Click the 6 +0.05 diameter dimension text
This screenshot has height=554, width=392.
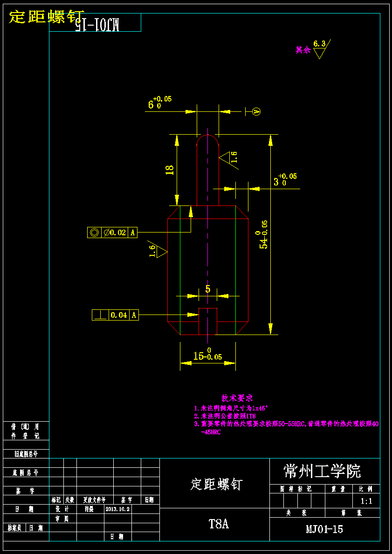point(159,103)
